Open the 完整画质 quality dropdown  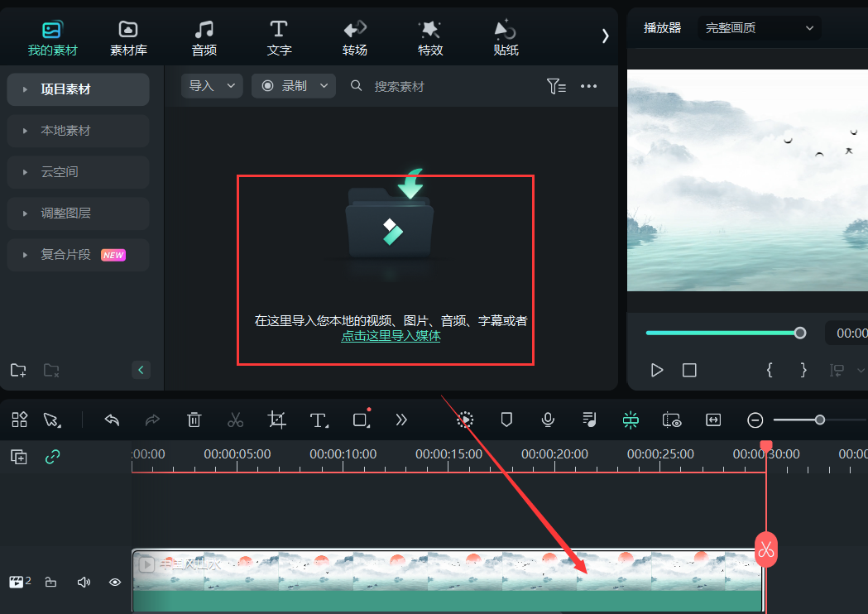(758, 27)
